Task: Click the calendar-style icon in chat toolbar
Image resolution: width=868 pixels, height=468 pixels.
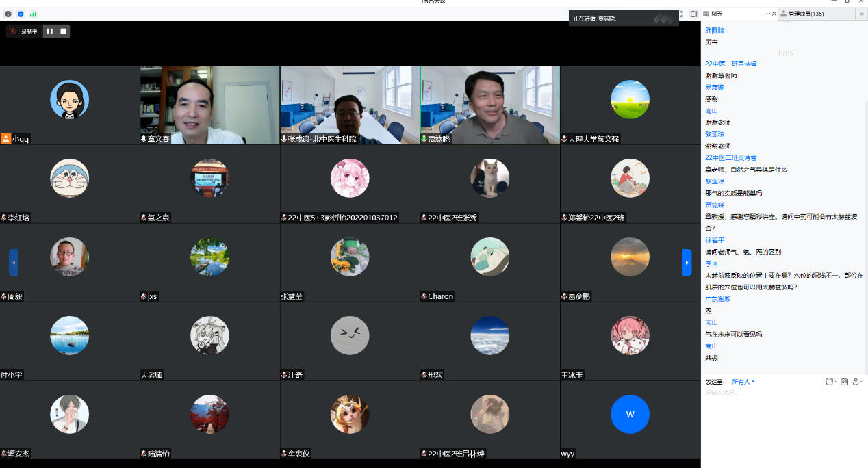Action: click(x=845, y=382)
